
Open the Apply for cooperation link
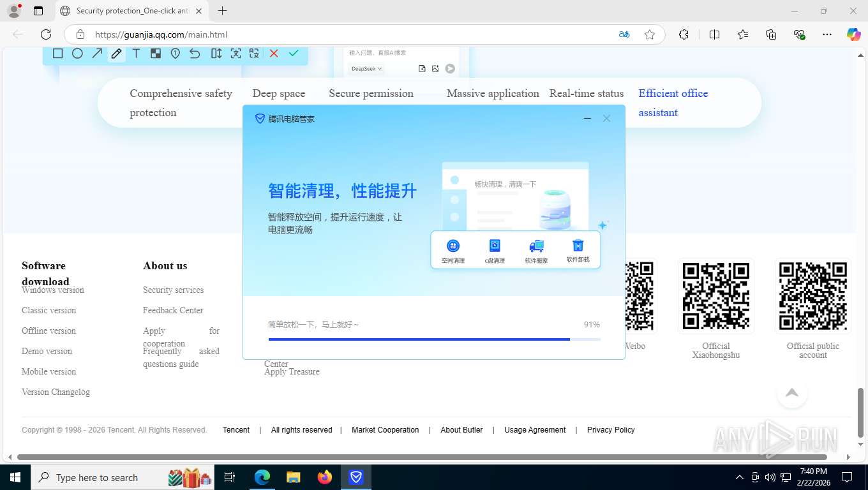pyautogui.click(x=181, y=337)
